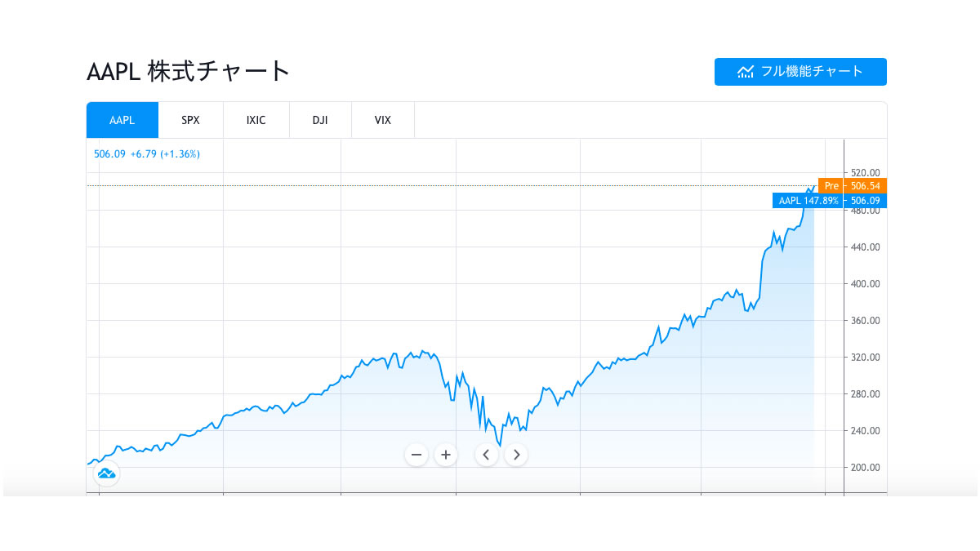Click the AAPL 株式チャート heading

click(189, 71)
